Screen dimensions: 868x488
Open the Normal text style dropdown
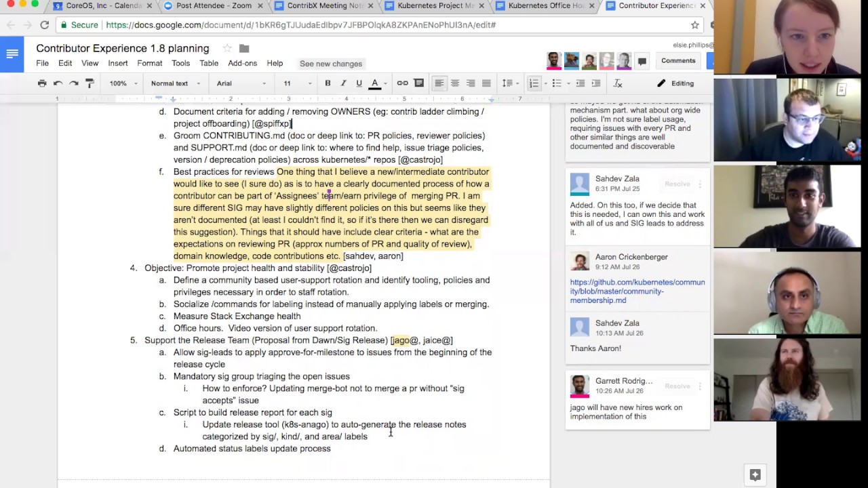(x=175, y=83)
